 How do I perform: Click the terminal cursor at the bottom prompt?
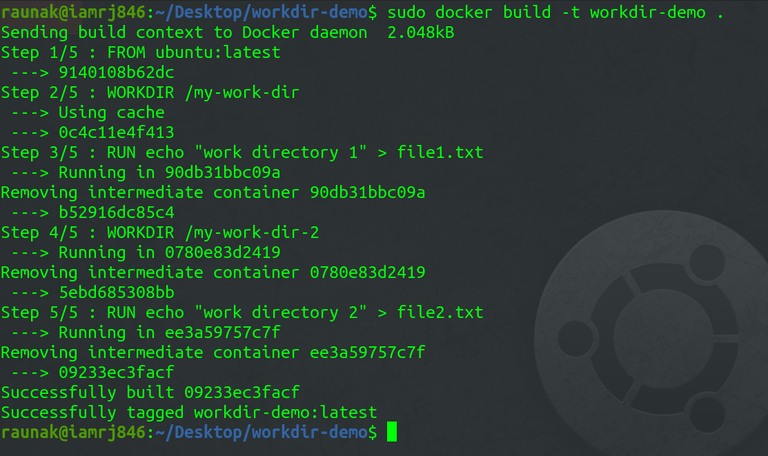(x=392, y=432)
